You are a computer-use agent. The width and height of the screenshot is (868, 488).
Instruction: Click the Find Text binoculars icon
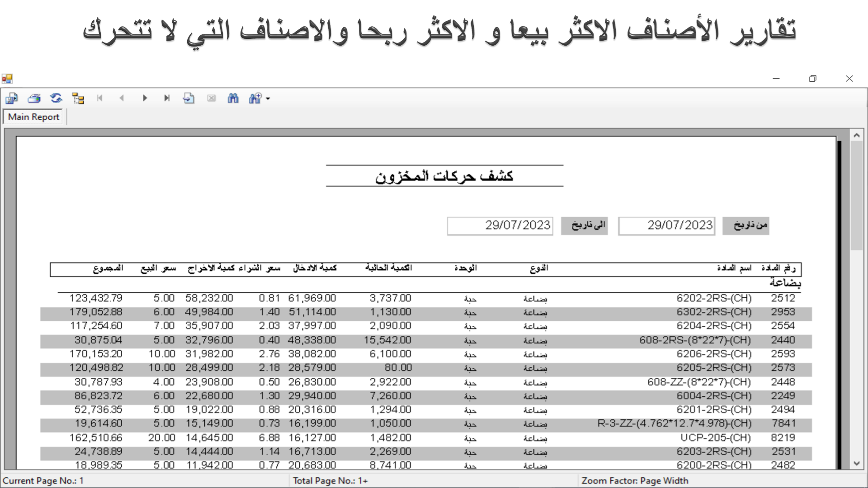[x=233, y=98]
